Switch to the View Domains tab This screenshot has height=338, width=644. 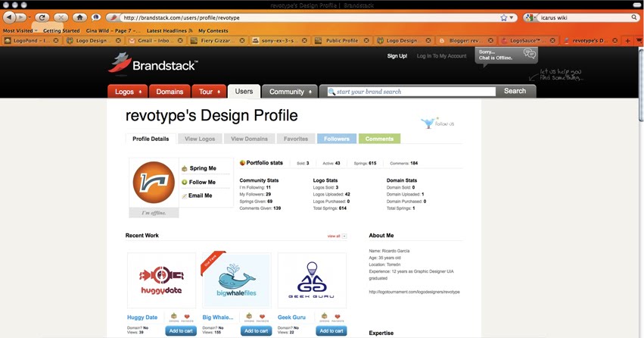point(249,139)
